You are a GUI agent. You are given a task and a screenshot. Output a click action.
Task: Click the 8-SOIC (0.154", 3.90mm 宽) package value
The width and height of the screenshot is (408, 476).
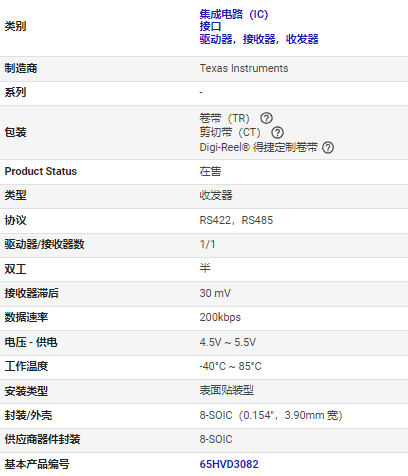(x=271, y=415)
